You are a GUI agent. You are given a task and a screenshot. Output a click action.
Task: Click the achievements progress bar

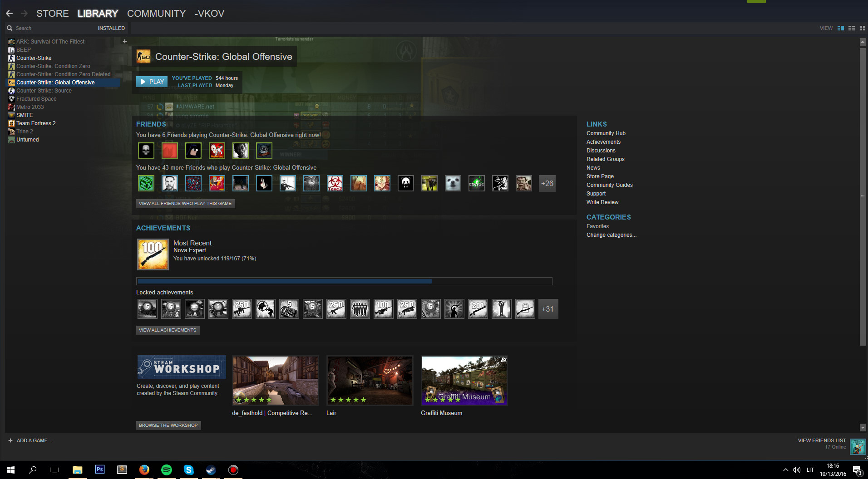(x=344, y=281)
